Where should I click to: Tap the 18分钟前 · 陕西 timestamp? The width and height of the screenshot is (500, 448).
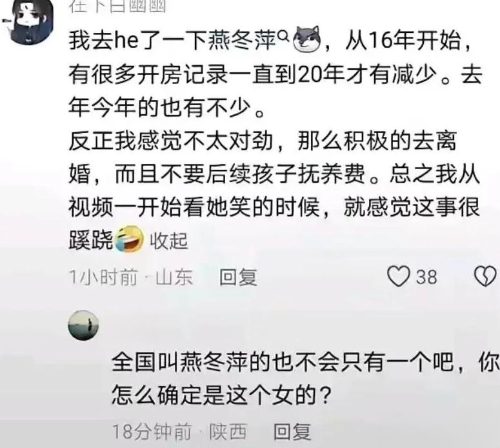(x=180, y=432)
